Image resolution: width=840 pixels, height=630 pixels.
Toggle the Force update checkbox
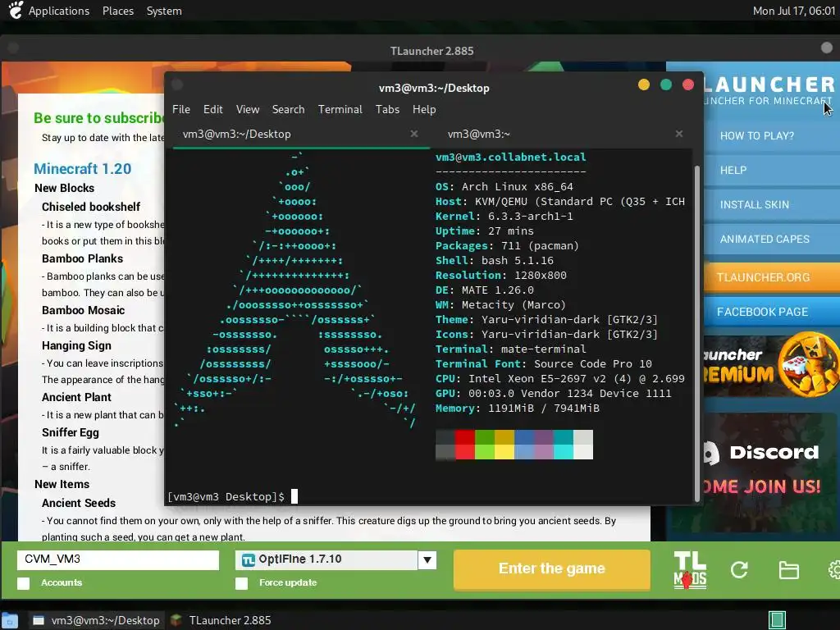[242, 583]
